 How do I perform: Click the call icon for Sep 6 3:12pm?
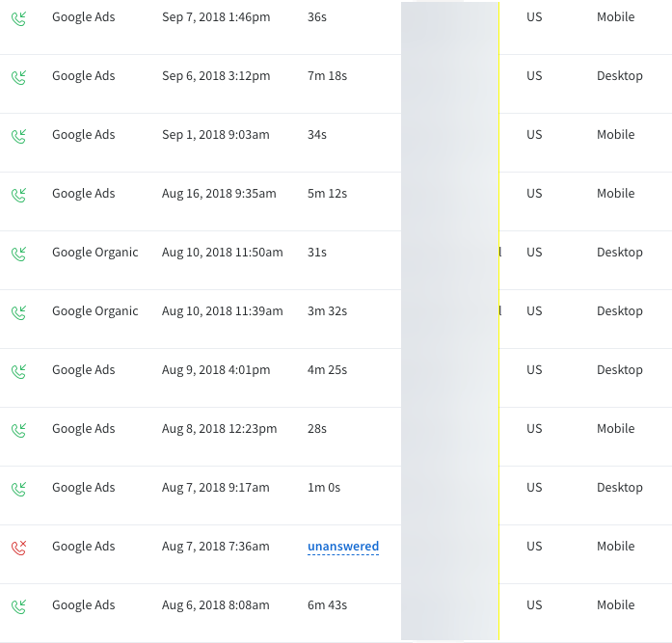18,77
